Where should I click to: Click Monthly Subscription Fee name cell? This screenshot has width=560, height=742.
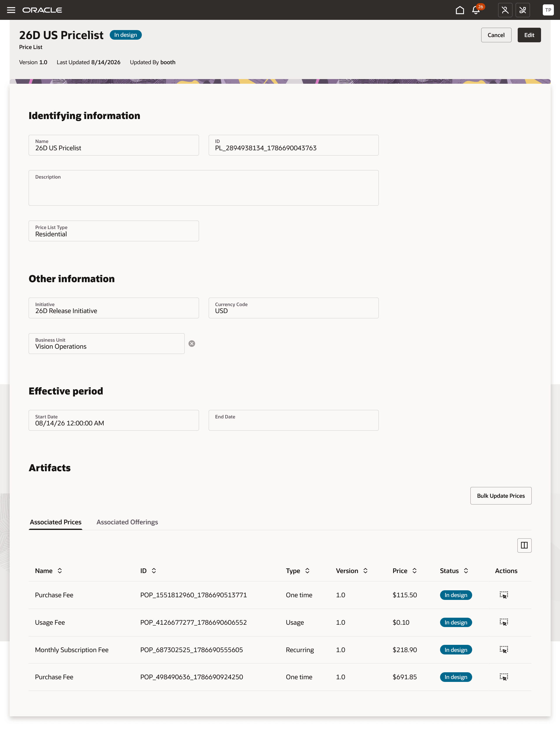(72, 650)
